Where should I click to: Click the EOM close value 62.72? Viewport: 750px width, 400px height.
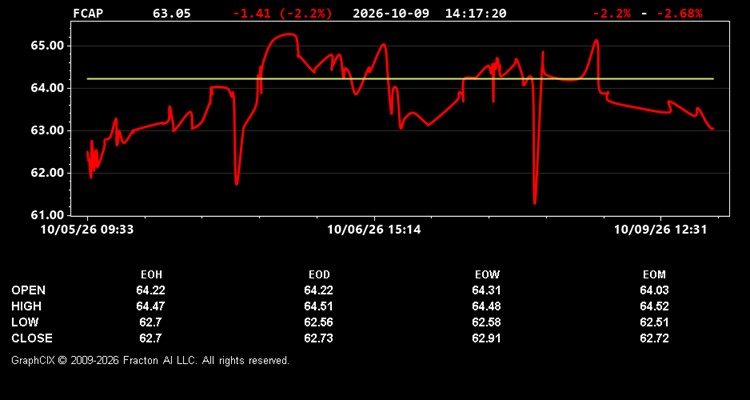tap(654, 338)
